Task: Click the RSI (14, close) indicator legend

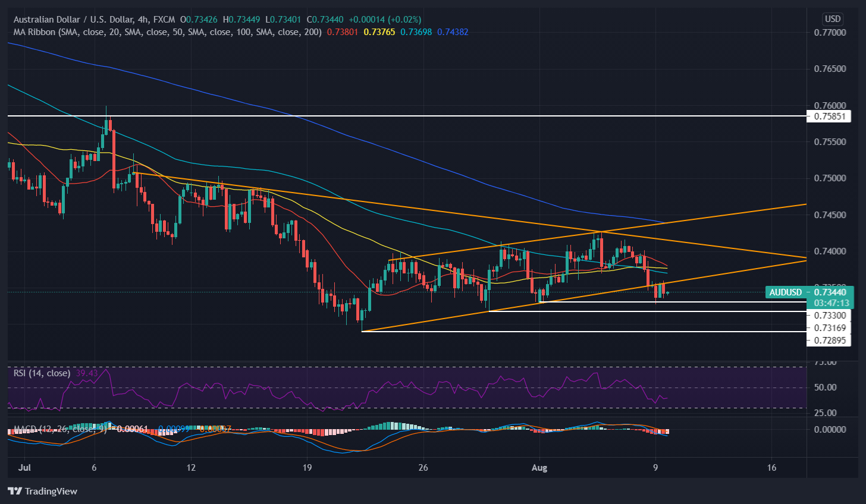Action: click(x=42, y=373)
